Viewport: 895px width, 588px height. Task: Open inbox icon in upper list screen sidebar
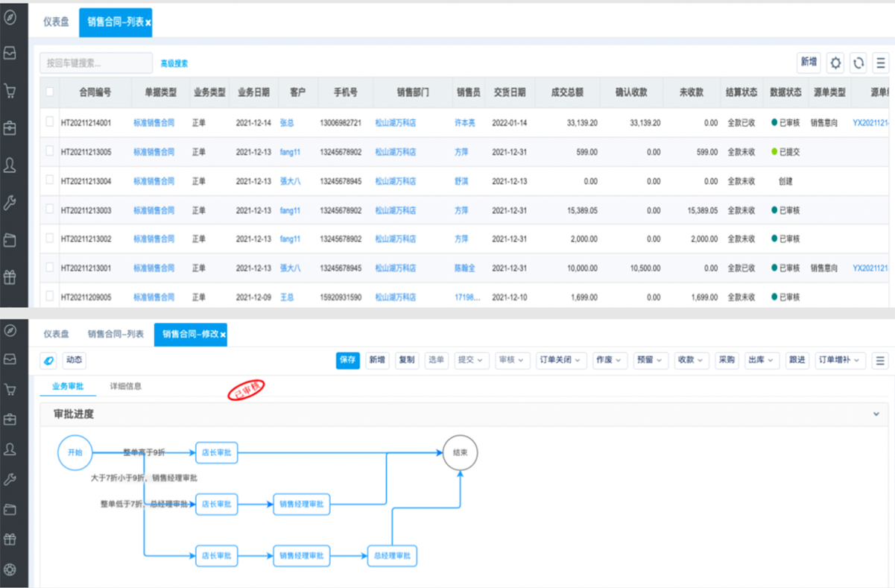10,54
